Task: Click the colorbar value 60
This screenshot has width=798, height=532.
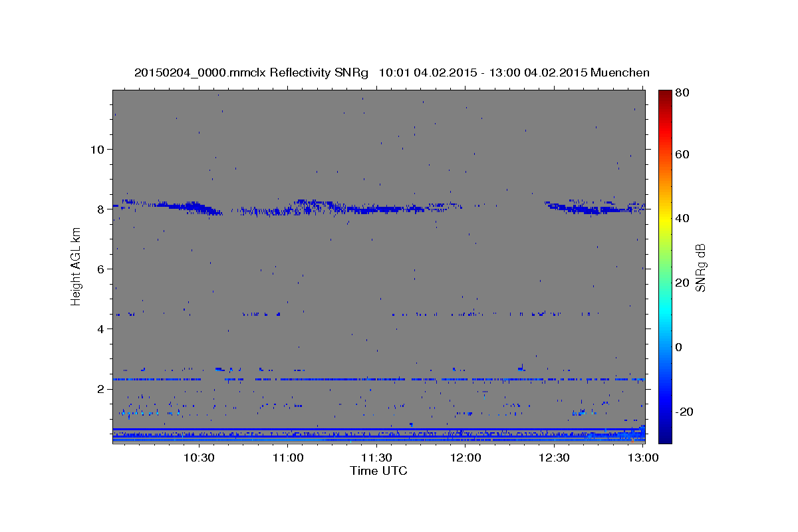Action: pos(684,154)
